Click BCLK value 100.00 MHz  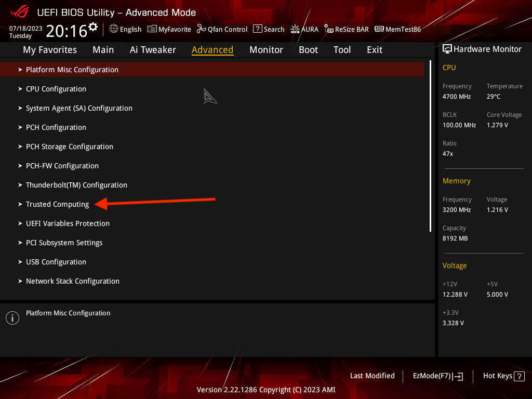[459, 125]
